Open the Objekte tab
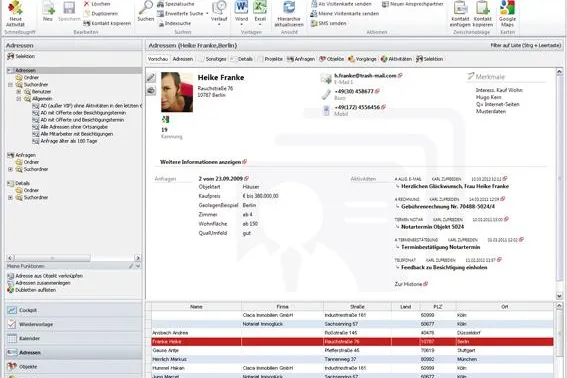 [332, 59]
